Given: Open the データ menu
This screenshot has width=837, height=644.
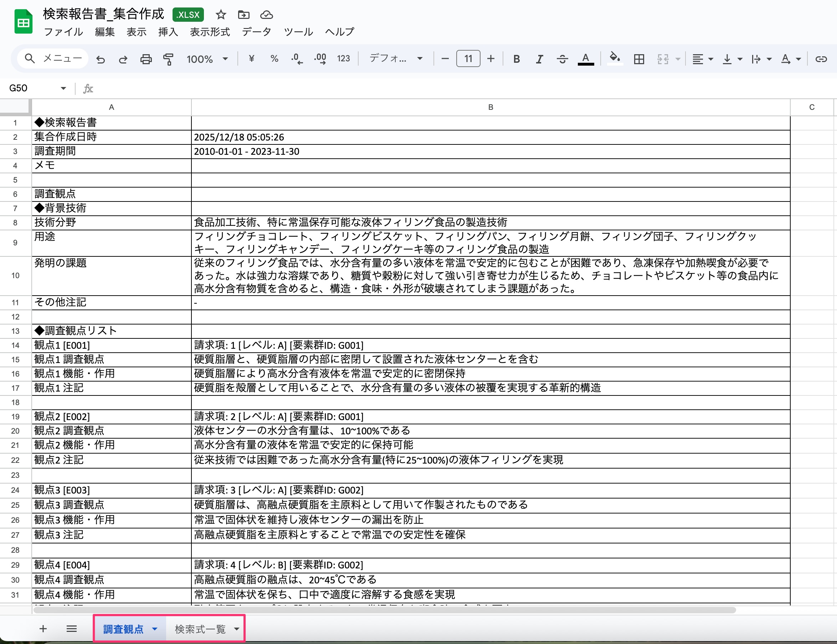Looking at the screenshot, I should coord(256,32).
